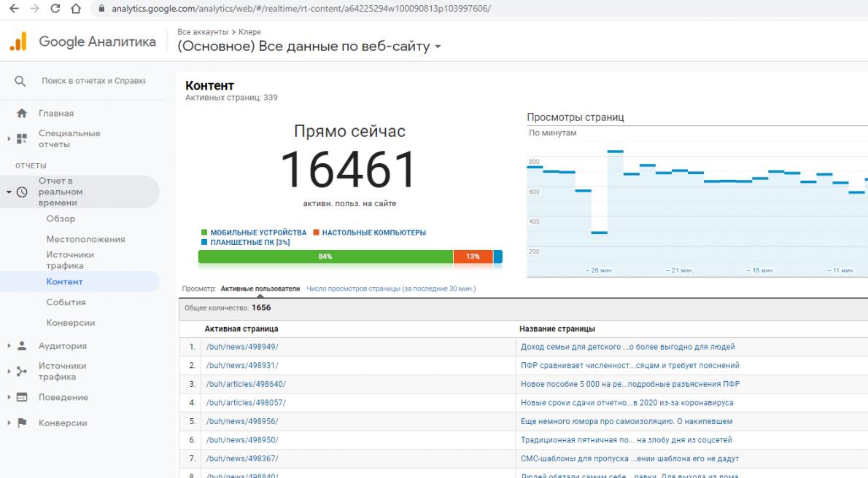Click the 'Активная страница' column header
868x478 pixels.
pyautogui.click(x=241, y=329)
